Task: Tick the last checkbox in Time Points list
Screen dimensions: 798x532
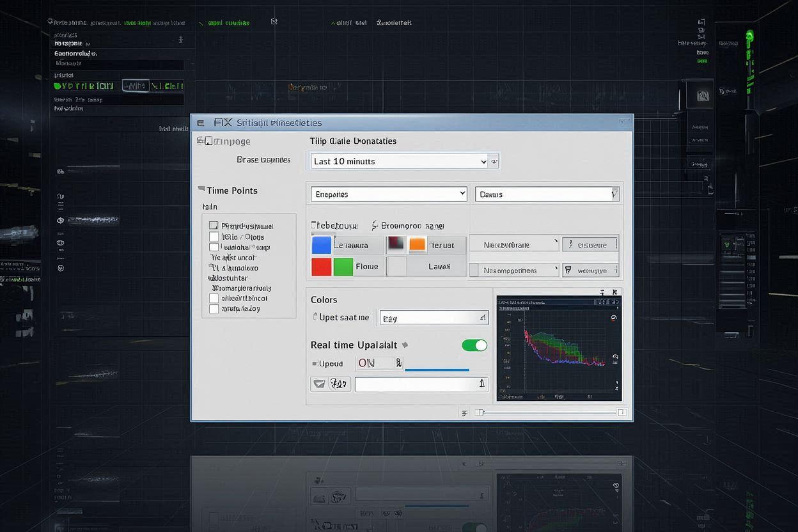Action: click(x=214, y=309)
